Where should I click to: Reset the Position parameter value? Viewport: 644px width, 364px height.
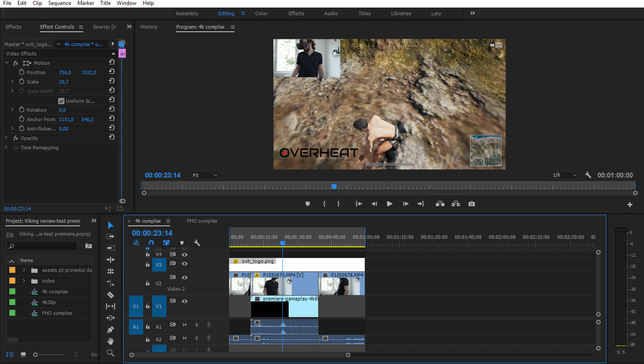(x=112, y=72)
